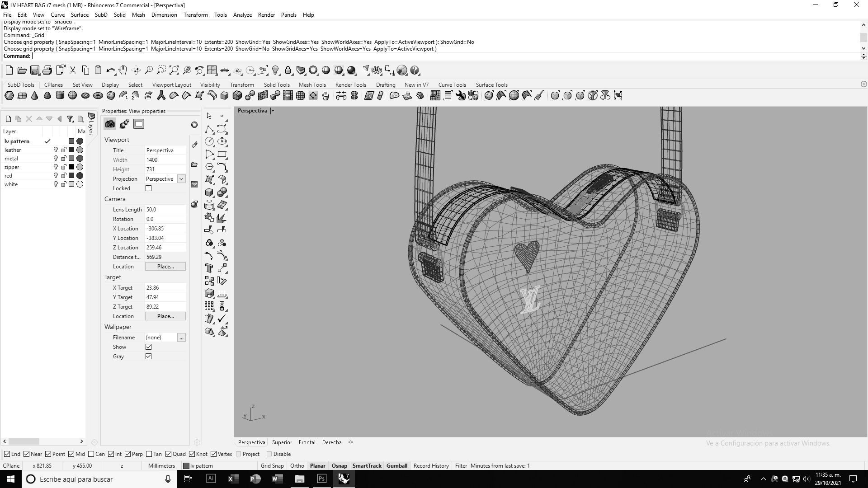Click the Cut scissors icon
This screenshot has width=868, height=488.
(x=72, y=70)
